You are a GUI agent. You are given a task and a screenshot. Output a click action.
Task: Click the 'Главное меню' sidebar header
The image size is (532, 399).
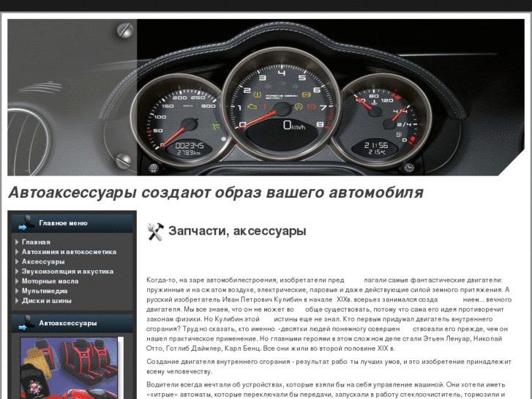pos(63,223)
